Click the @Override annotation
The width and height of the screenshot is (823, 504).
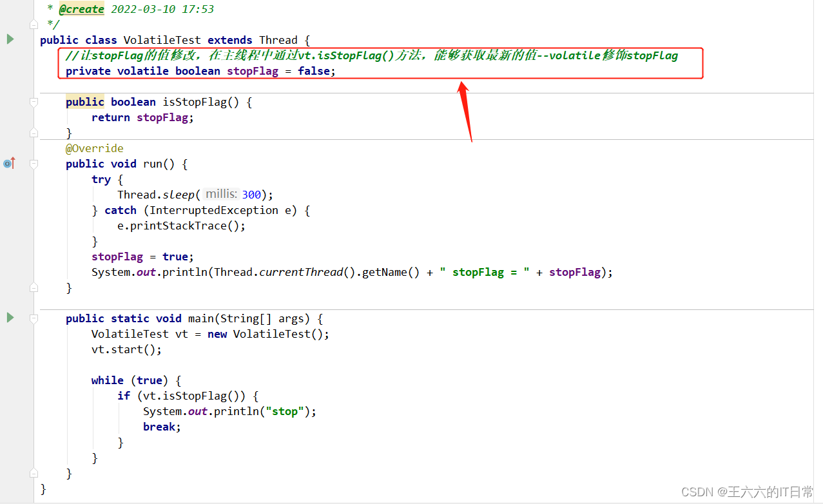[94, 148]
